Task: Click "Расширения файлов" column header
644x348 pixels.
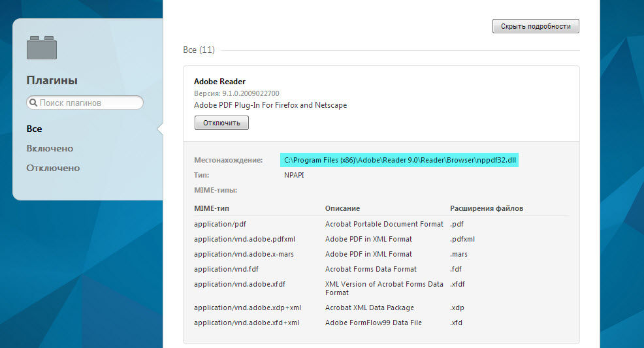Action: 487,208
